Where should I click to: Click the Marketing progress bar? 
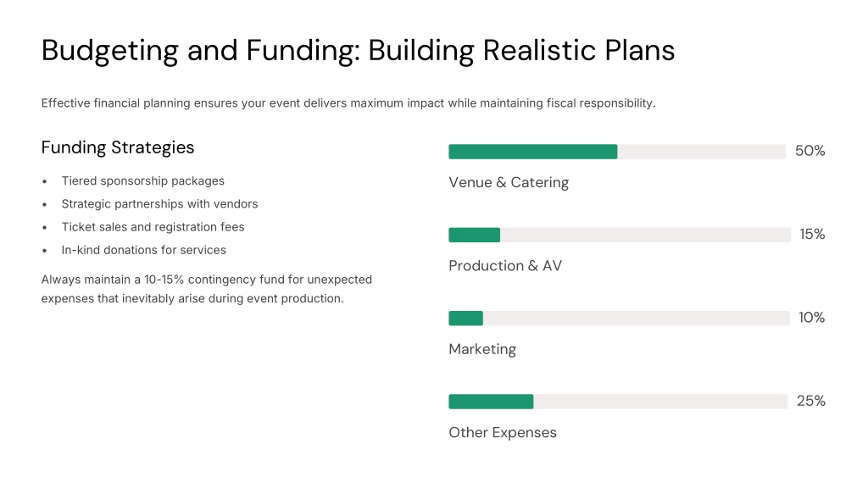click(x=619, y=319)
